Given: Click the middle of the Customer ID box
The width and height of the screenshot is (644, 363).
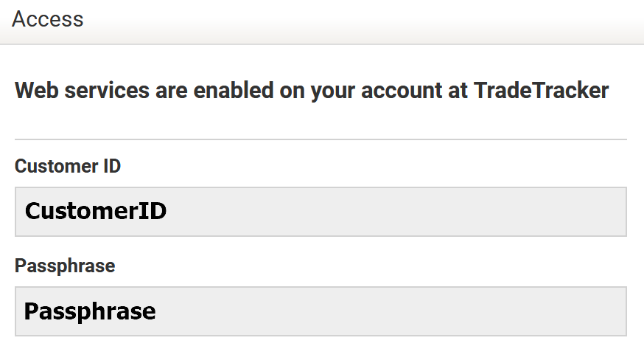Looking at the screenshot, I should 321,212.
